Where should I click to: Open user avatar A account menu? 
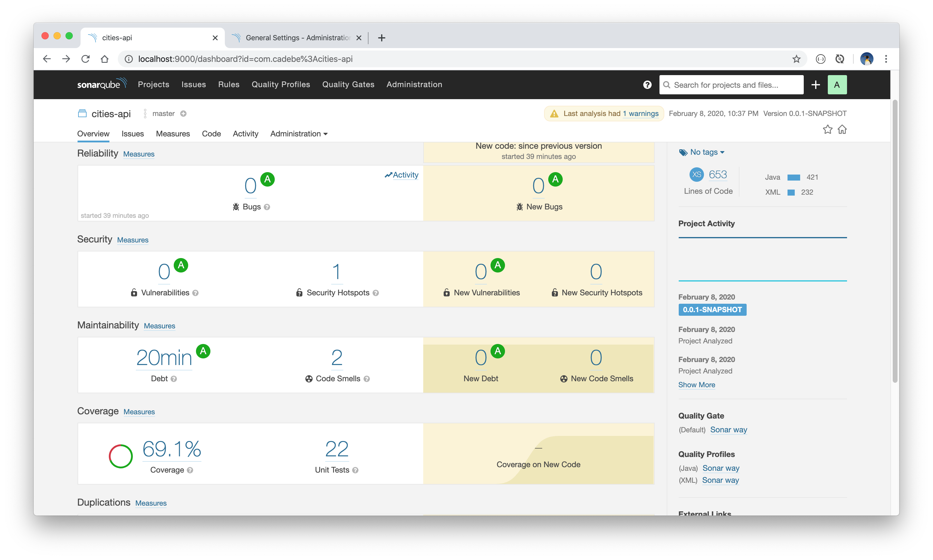pos(837,84)
